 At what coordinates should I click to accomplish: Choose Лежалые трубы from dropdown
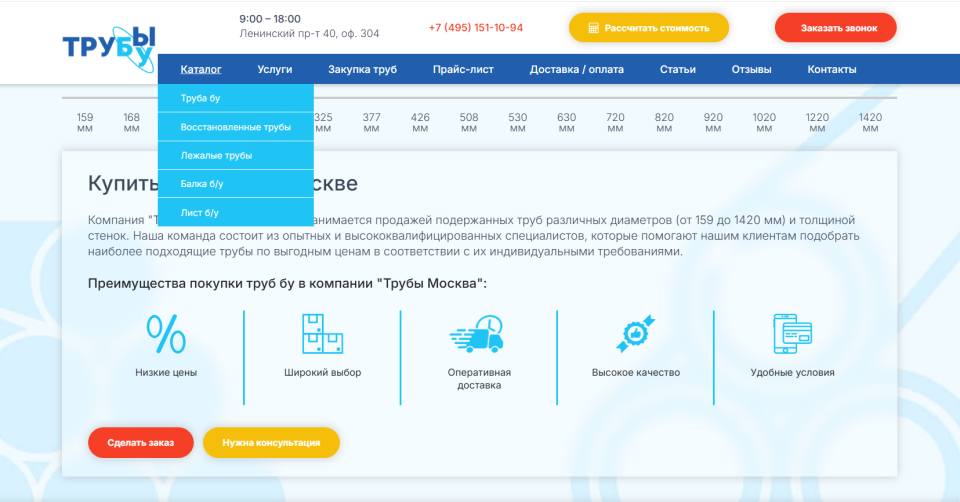236,155
